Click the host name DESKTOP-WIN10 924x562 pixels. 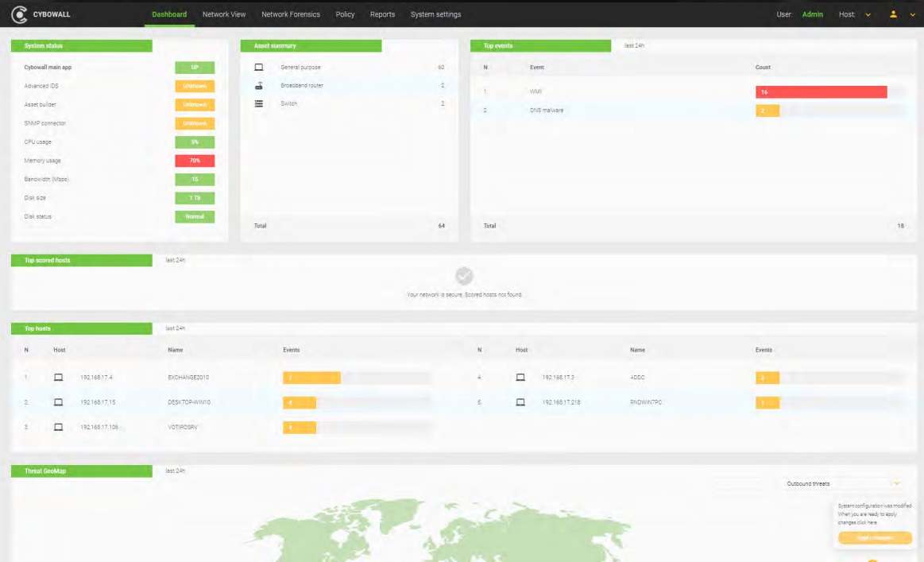point(188,402)
